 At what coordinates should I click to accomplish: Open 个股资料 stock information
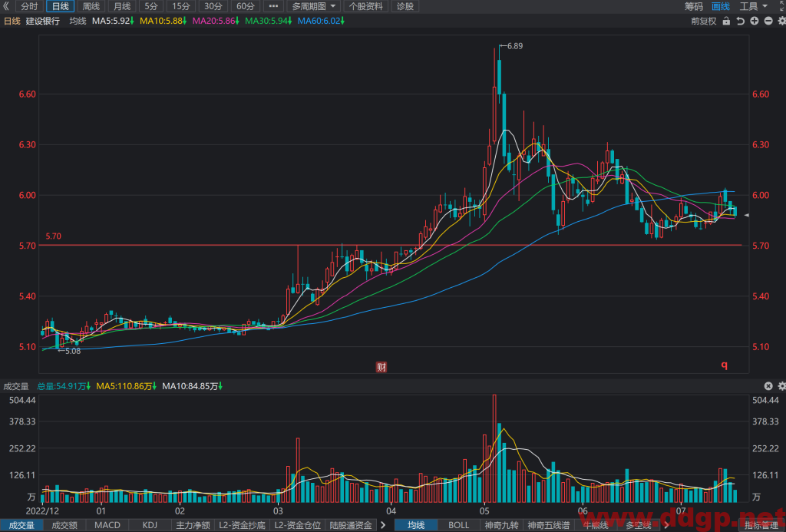pyautogui.click(x=366, y=6)
